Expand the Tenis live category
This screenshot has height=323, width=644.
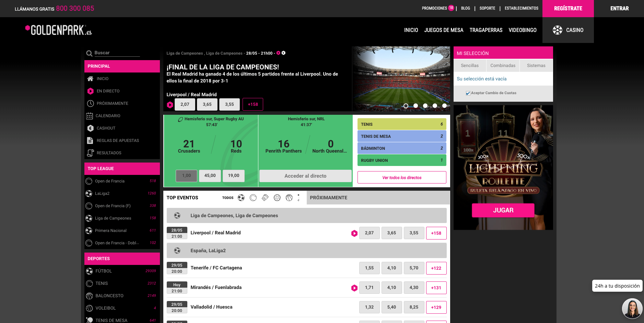click(x=402, y=124)
